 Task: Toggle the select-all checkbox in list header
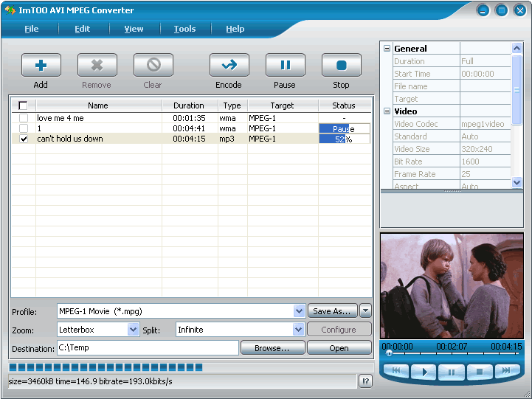point(23,105)
